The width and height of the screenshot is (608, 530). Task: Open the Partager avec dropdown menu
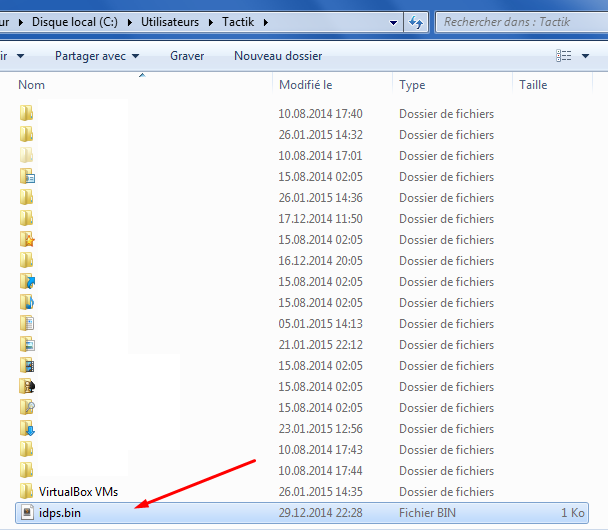click(x=97, y=56)
